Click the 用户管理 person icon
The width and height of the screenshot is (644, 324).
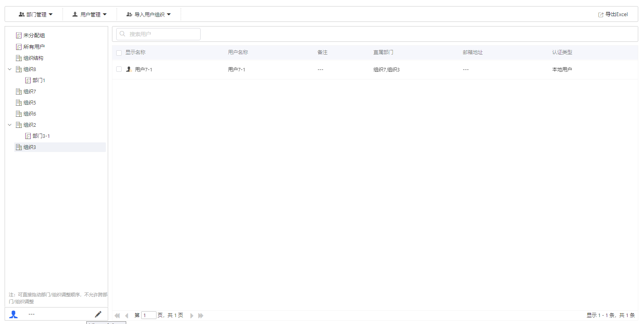pos(75,14)
